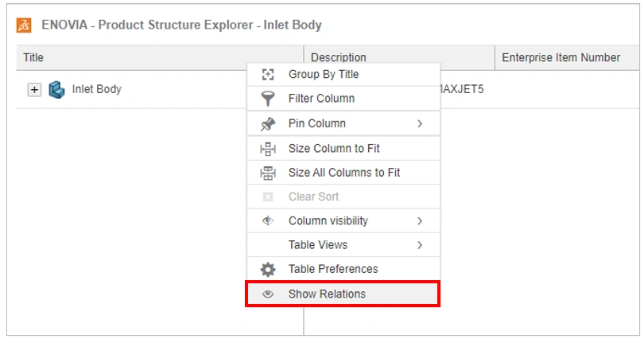Click the Size All Columns to Fit icon
Image resolution: width=644 pixels, height=339 pixels.
268,173
